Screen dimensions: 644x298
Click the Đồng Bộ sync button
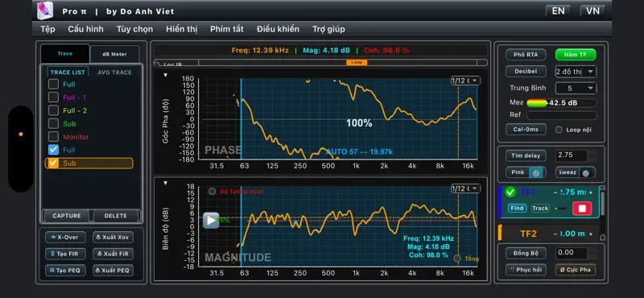(526, 253)
